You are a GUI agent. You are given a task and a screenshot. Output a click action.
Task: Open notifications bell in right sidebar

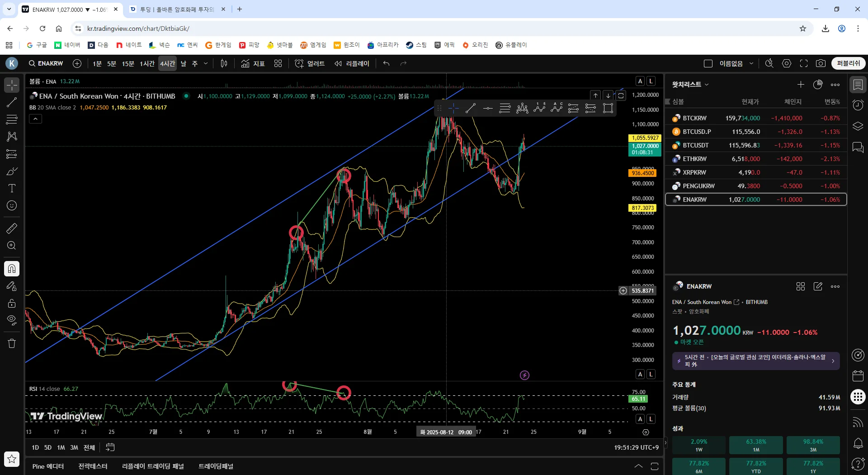pos(858,443)
